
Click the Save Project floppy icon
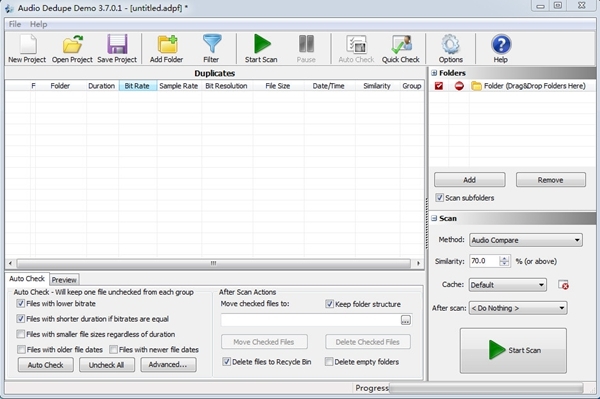click(x=117, y=49)
